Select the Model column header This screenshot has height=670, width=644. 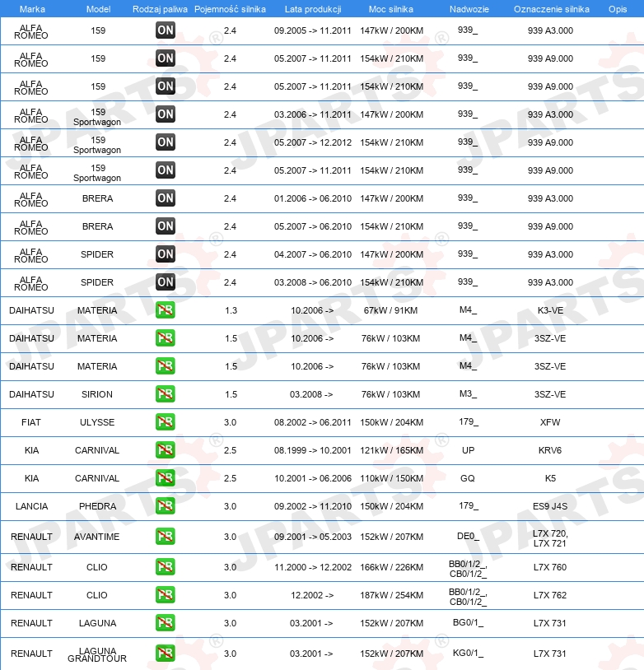point(98,9)
